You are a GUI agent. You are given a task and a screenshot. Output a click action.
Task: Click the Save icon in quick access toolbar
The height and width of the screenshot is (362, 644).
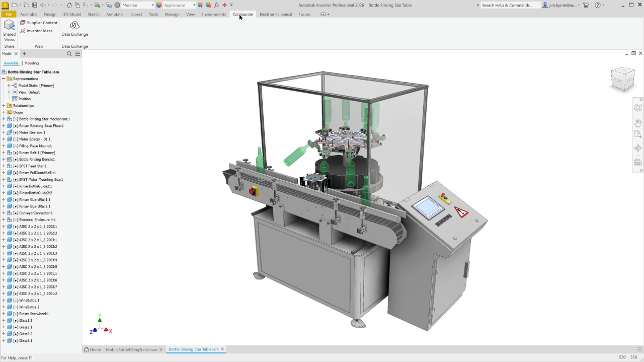click(x=35, y=5)
